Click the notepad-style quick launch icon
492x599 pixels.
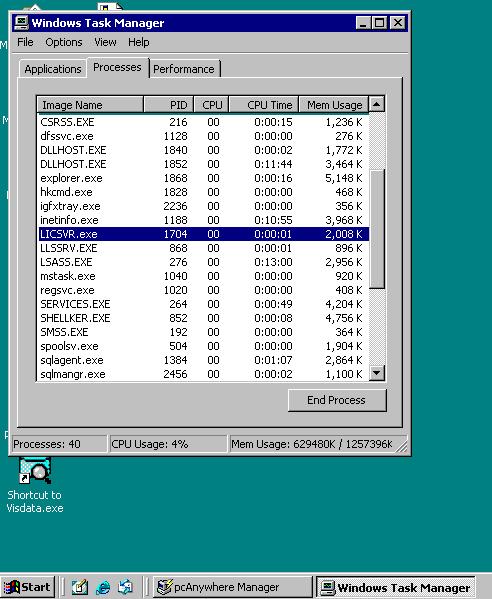click(x=80, y=587)
